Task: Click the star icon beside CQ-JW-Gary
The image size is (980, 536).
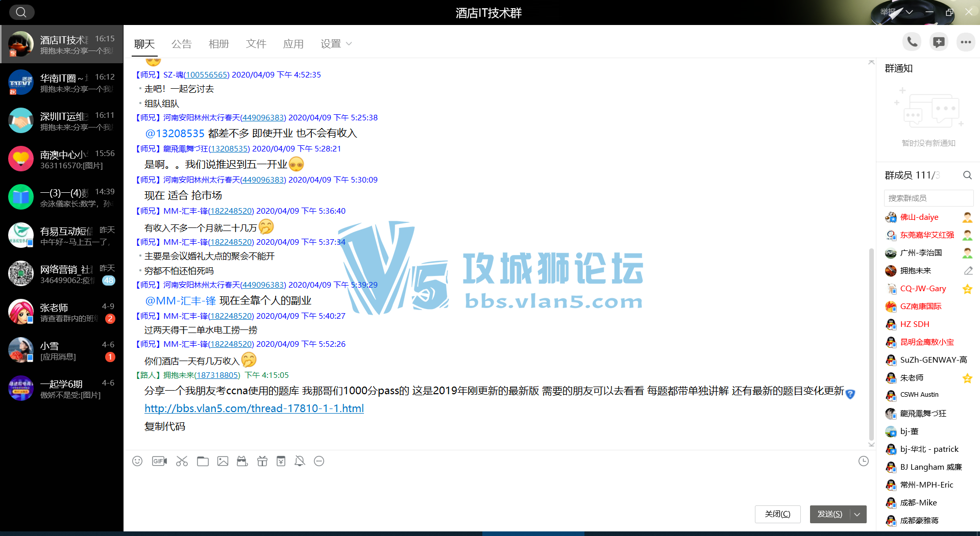Action: coord(967,289)
